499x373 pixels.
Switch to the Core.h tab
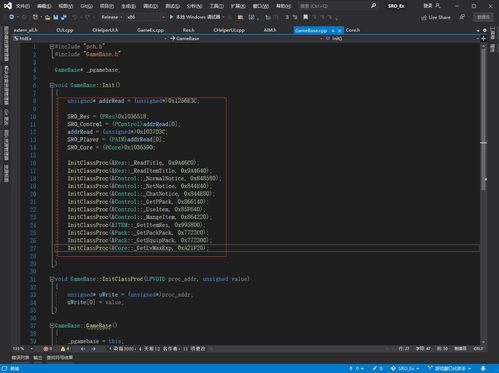(353, 30)
